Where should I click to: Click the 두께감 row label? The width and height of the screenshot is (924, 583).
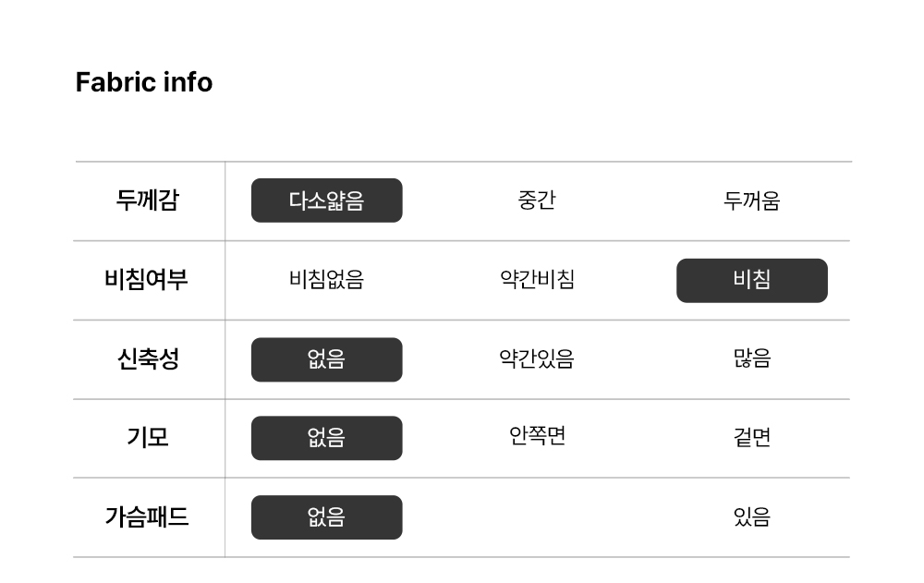coord(147,200)
